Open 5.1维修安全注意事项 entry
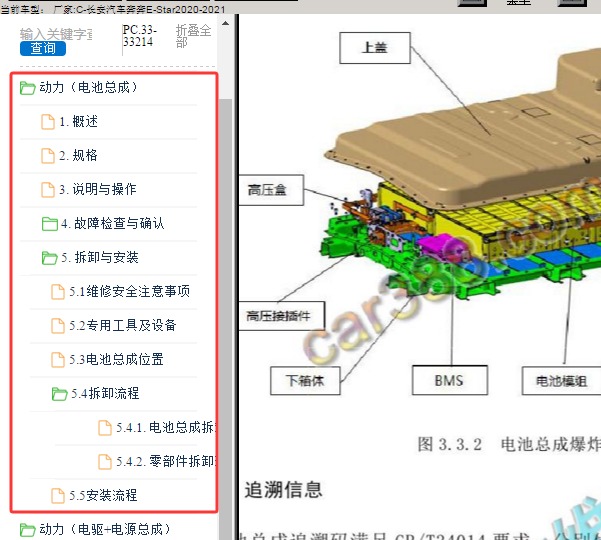 pyautogui.click(x=130, y=291)
